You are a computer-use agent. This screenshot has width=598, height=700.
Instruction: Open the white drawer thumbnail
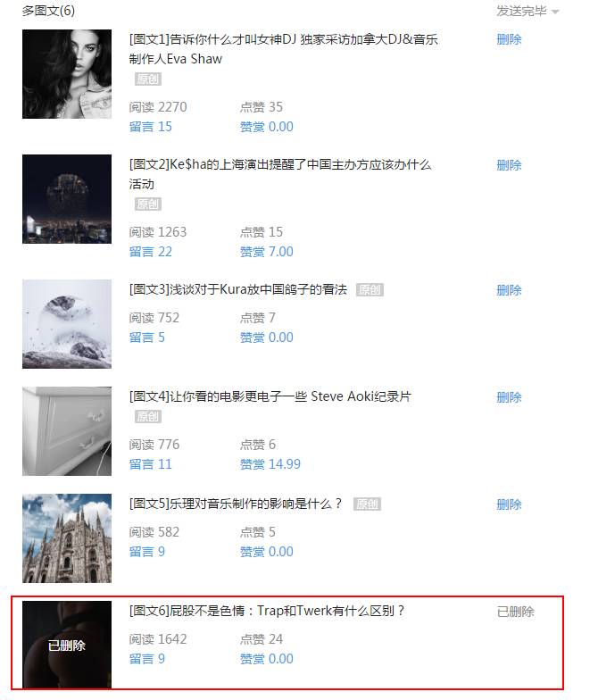[67, 431]
